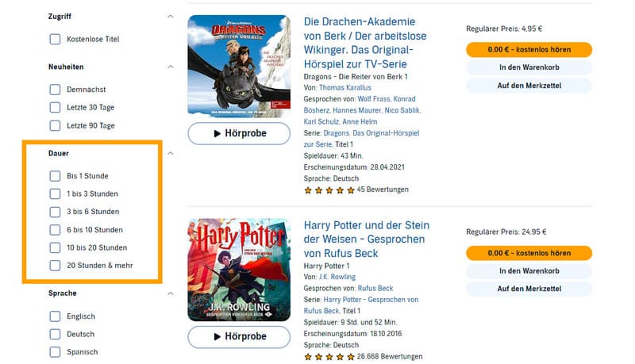Listen free to the Dragons audiobook
635x364 pixels.
tap(529, 49)
